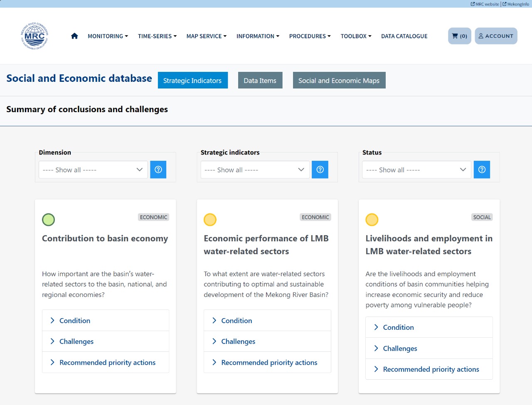
Task: Go to the home page icon
Action: [74, 36]
